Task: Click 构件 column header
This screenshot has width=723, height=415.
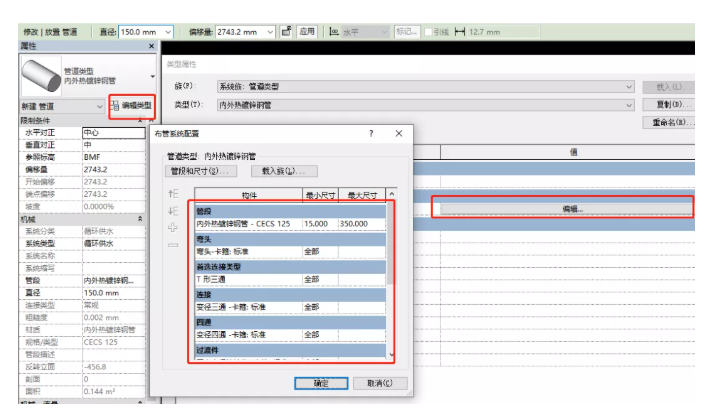Action: tap(249, 196)
